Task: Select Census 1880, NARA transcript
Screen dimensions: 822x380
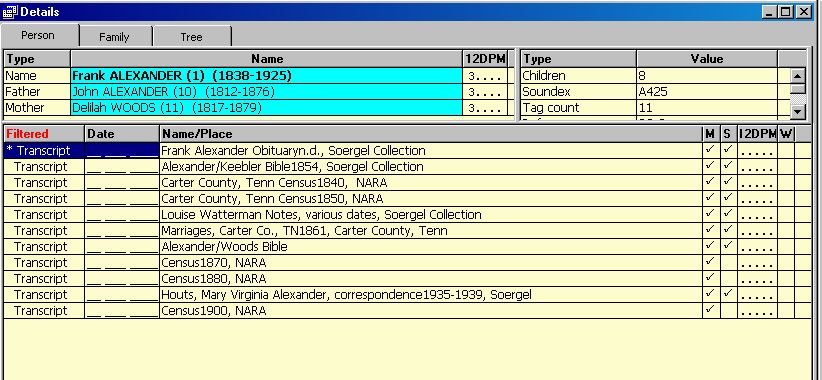Action: pos(407,278)
